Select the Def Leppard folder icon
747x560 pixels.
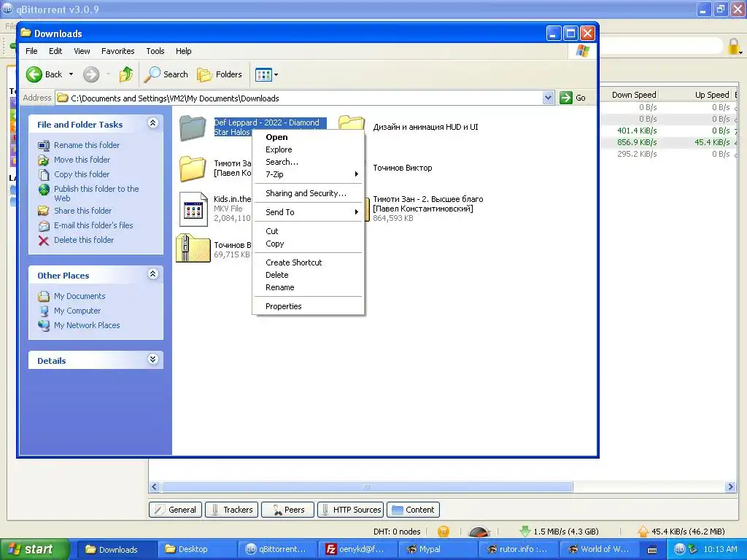coord(193,128)
